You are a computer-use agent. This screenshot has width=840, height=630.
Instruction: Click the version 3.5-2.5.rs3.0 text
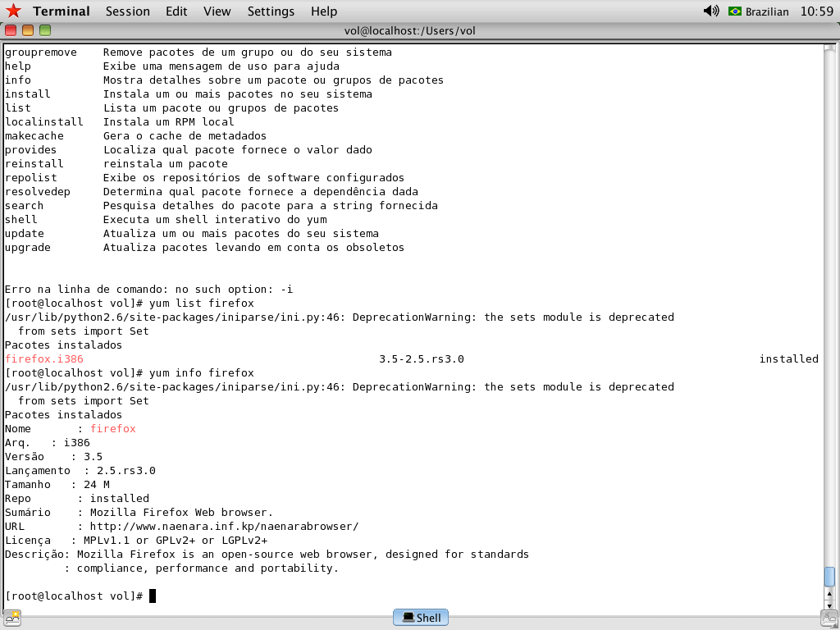(422, 359)
